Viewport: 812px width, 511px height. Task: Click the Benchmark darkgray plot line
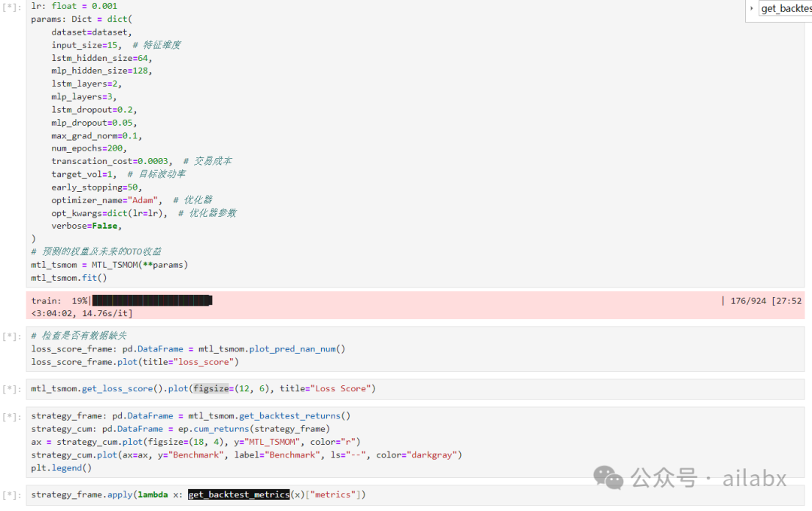click(x=247, y=455)
